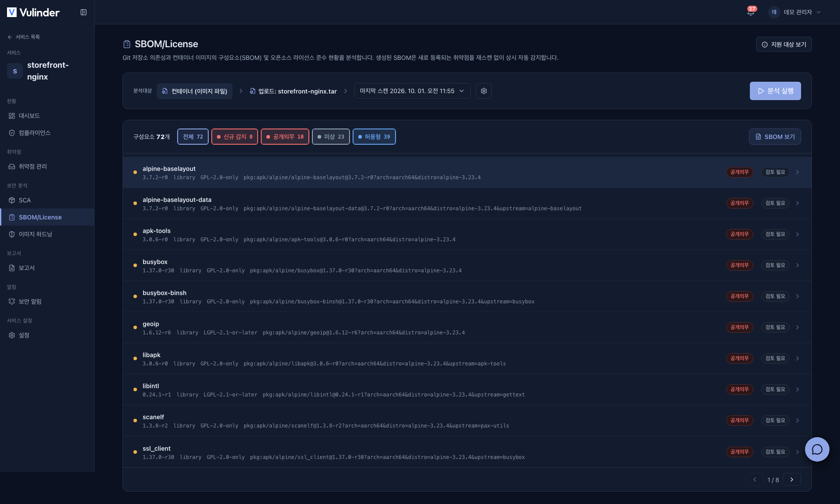Collapse the sidebar panel icon
The width and height of the screenshot is (840, 504).
84,12
